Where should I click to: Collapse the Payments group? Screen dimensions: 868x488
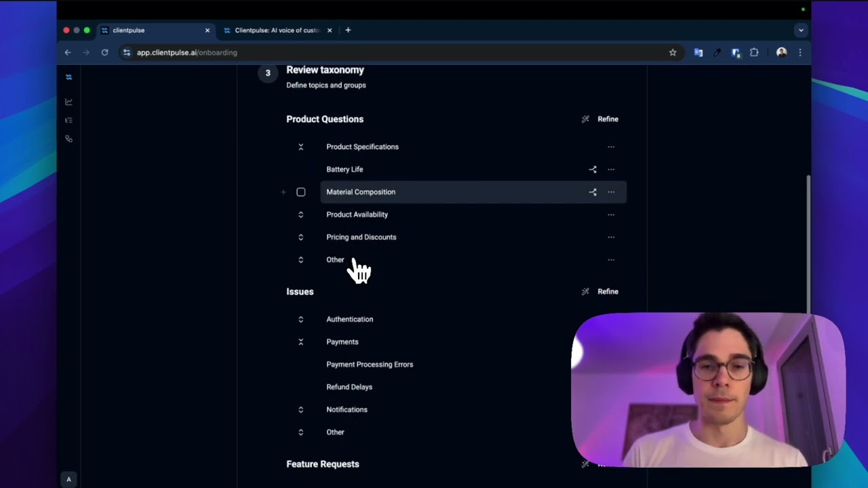click(301, 342)
